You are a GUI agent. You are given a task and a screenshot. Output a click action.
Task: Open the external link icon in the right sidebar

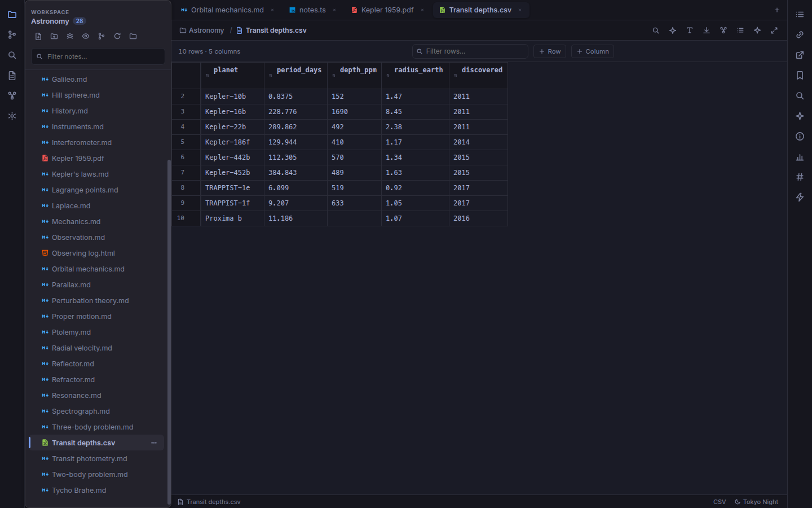tap(800, 55)
